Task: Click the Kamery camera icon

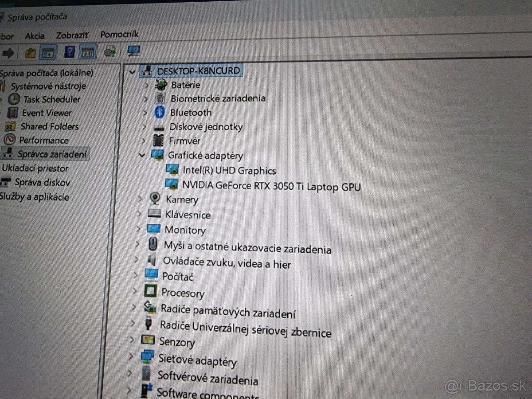Action: [x=155, y=198]
